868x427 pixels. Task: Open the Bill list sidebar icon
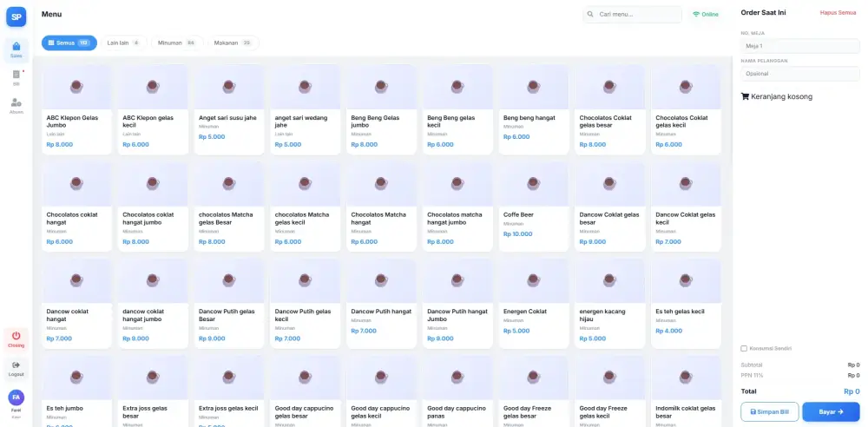[16, 77]
